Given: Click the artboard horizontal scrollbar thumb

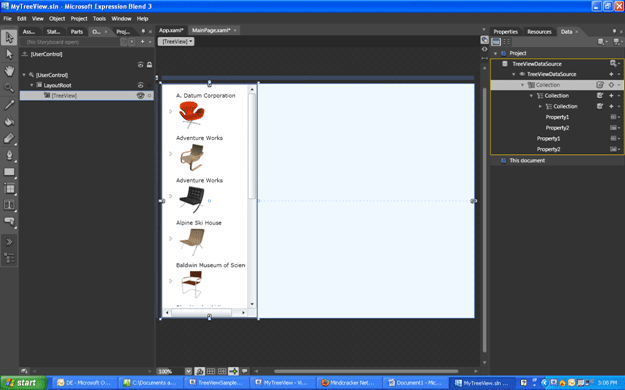Looking at the screenshot, I should [x=366, y=371].
